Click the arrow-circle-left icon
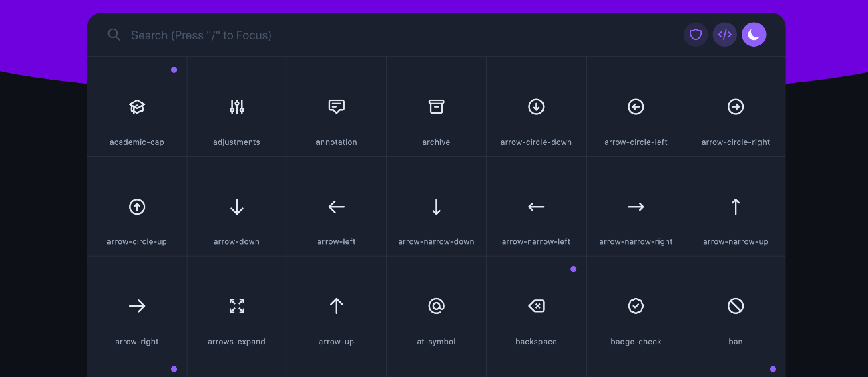 (x=636, y=107)
